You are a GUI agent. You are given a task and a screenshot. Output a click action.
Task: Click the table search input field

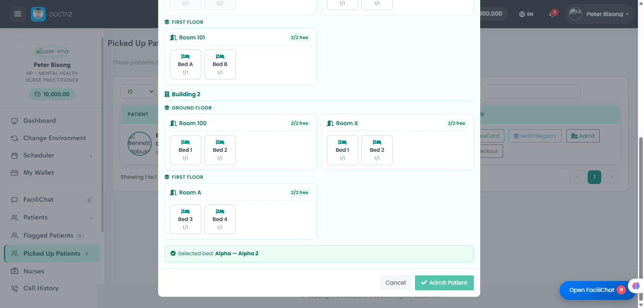pos(532,91)
